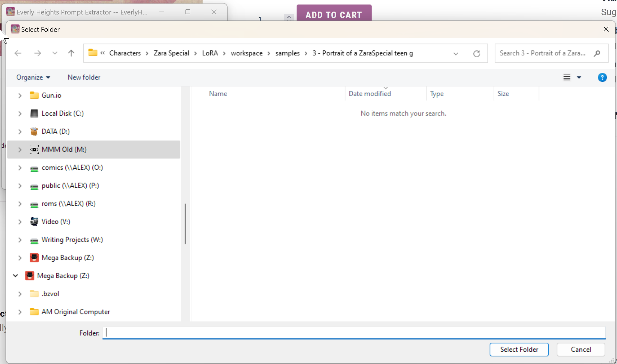Viewport: 617px width, 364px height.
Task: Open the address bar history dropdown
Action: click(x=456, y=53)
